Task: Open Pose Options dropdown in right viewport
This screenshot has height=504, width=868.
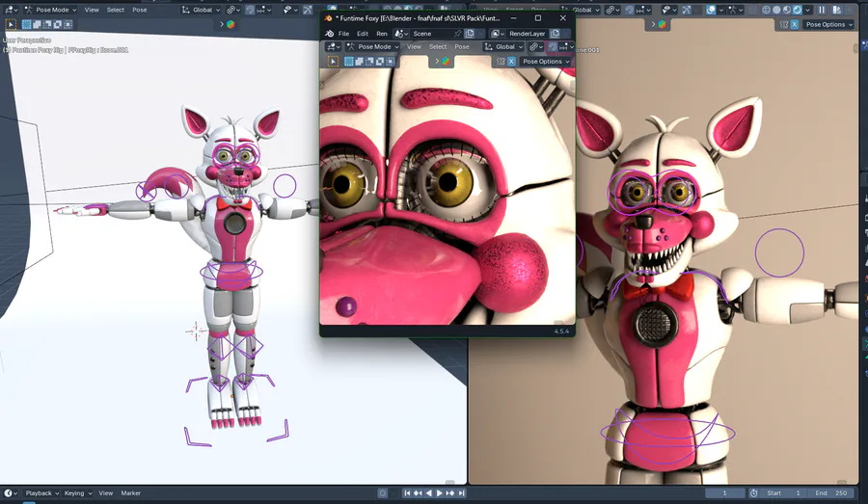Action: point(828,24)
